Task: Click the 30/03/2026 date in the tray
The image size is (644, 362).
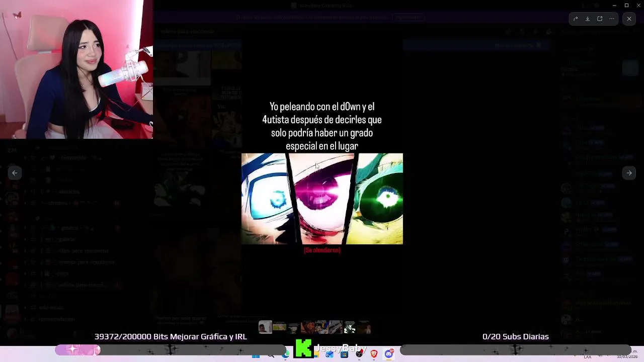Action: pyautogui.click(x=627, y=357)
